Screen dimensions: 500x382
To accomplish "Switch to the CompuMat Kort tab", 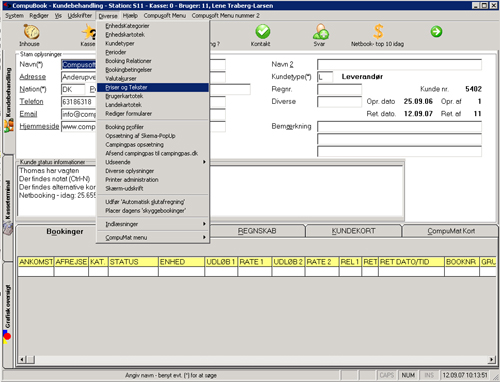I will click(451, 231).
